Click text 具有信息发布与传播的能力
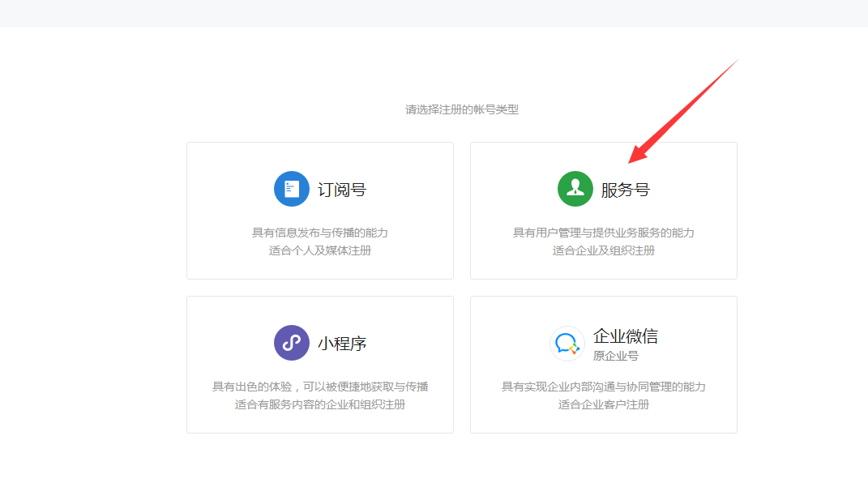This screenshot has width=868, height=483. point(320,233)
